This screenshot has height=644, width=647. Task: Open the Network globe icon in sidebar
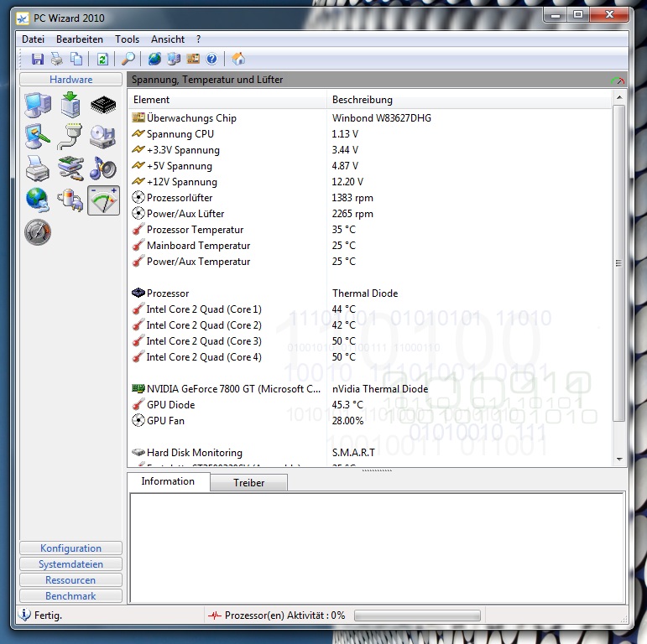(x=38, y=200)
